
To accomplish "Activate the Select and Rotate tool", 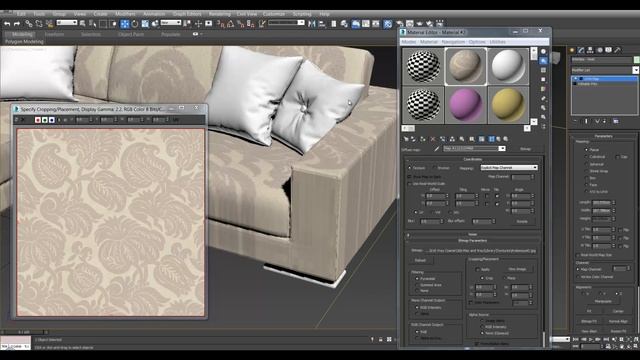I will point(135,24).
